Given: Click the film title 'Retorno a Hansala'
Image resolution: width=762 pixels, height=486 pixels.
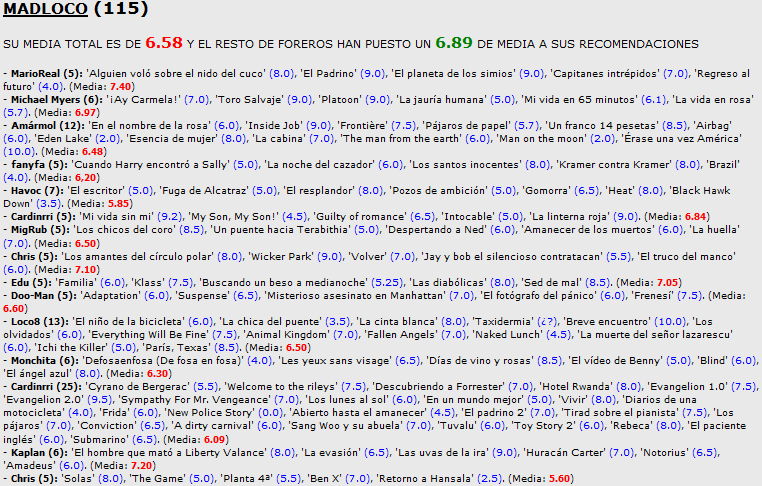Looking at the screenshot, I should tap(424, 478).
